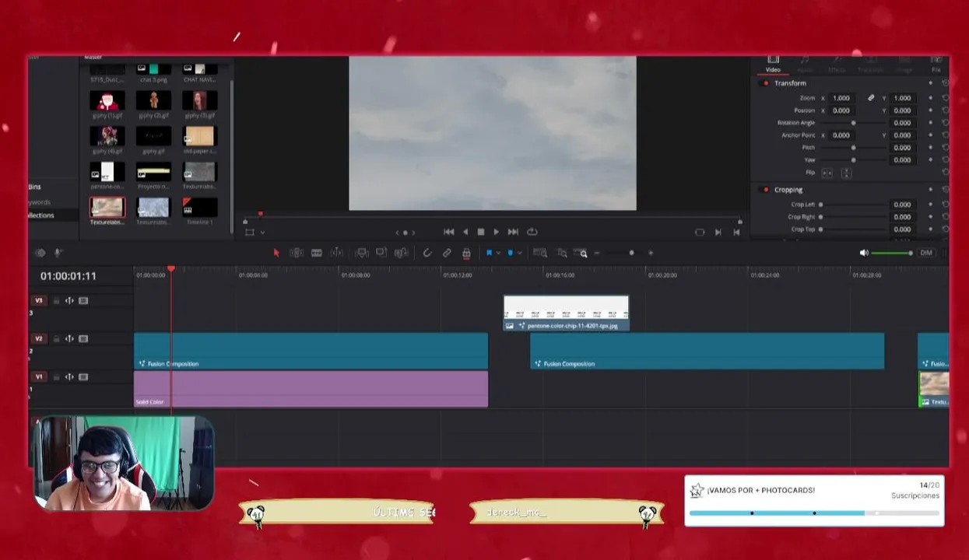Viewport: 969px width, 560px height.
Task: Lock the V3 track
Action: click(56, 301)
